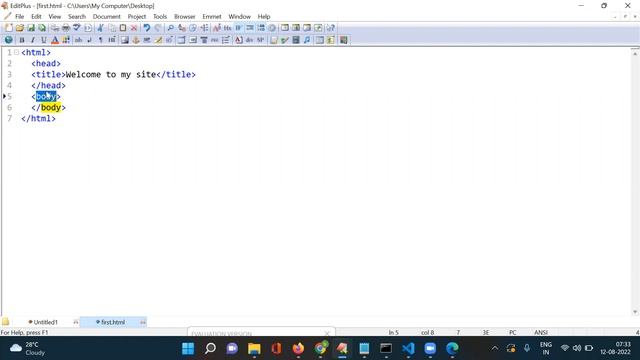Viewport: 640px width, 360px height.
Task: Open the Tools menu
Action: pyautogui.click(x=160, y=17)
